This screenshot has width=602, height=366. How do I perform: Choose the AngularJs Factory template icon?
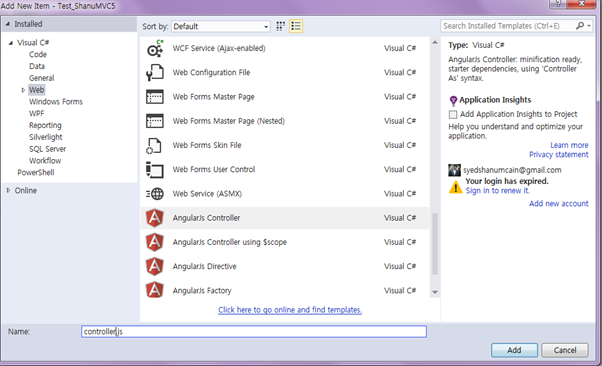(x=155, y=290)
